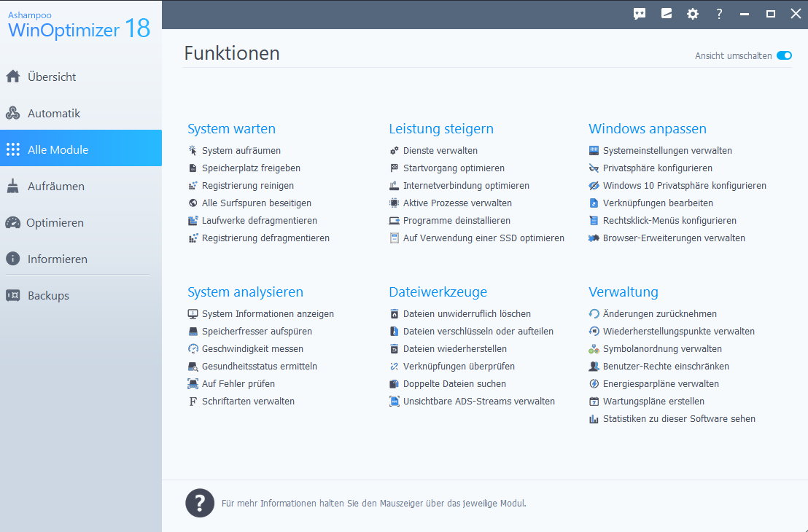Click the large question mark info icon
This screenshot has width=808, height=532.
click(x=200, y=503)
